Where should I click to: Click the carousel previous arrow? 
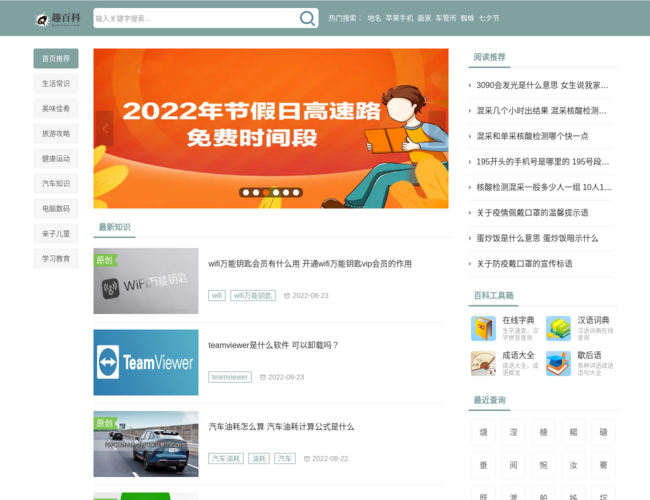tap(104, 129)
